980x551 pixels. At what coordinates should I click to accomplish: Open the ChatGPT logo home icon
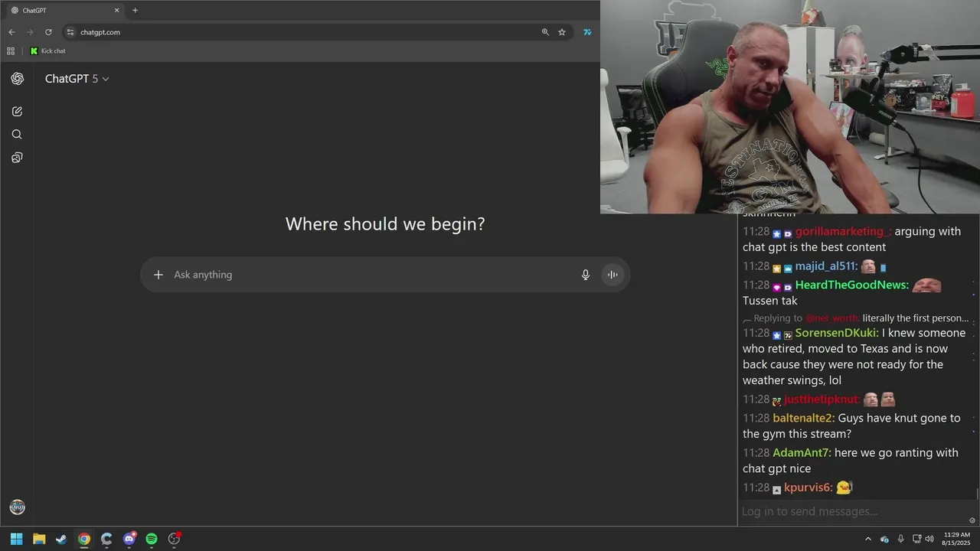[17, 79]
